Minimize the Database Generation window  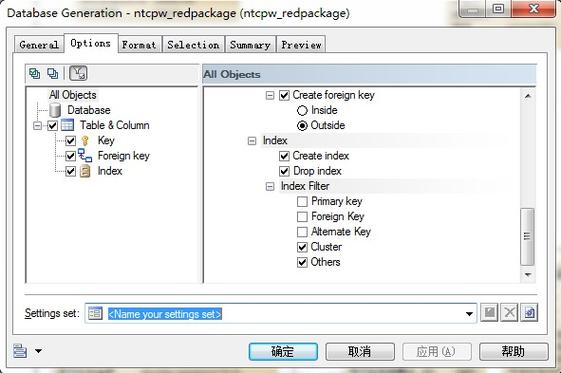coord(472,8)
